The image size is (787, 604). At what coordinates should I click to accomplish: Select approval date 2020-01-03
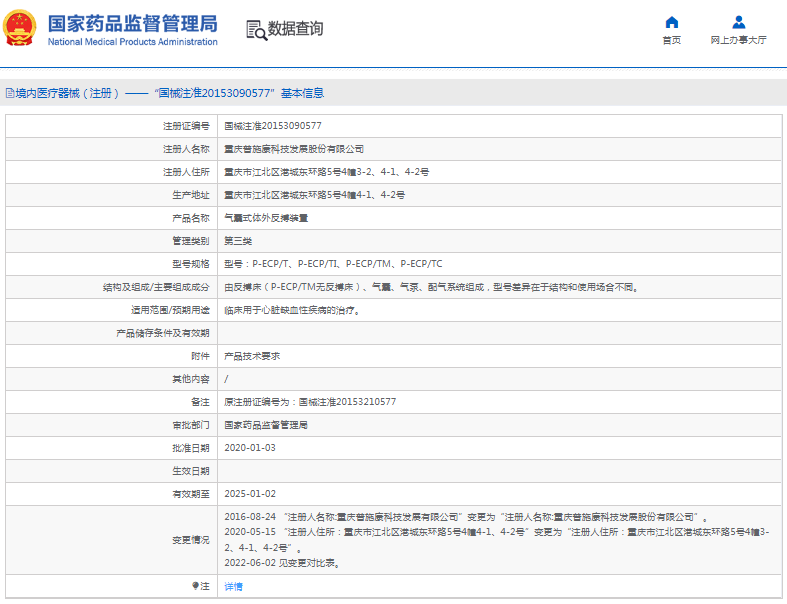250,448
